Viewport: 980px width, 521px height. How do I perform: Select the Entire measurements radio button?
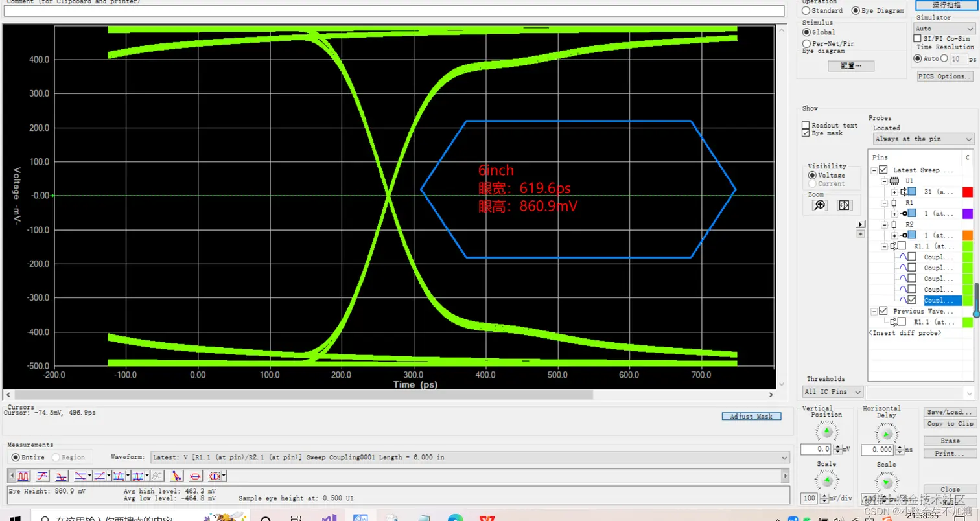tap(16, 457)
